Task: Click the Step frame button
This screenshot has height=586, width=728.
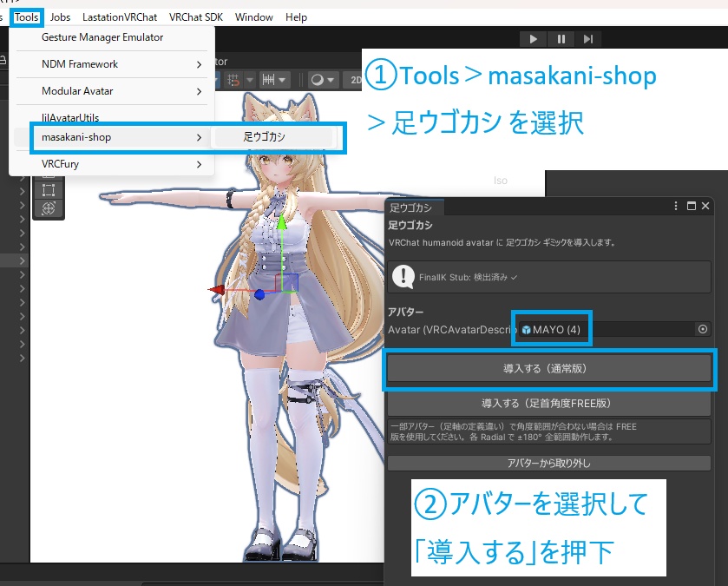Action: (587, 39)
